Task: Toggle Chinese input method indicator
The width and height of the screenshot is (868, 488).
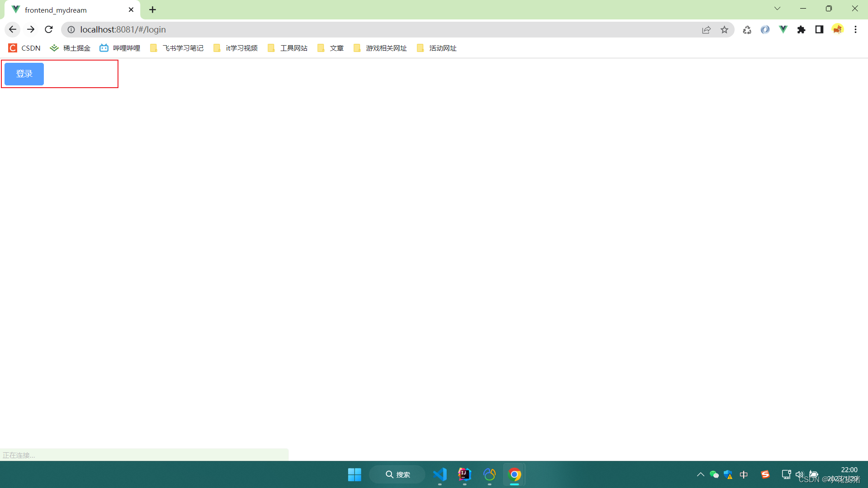Action: click(x=744, y=474)
